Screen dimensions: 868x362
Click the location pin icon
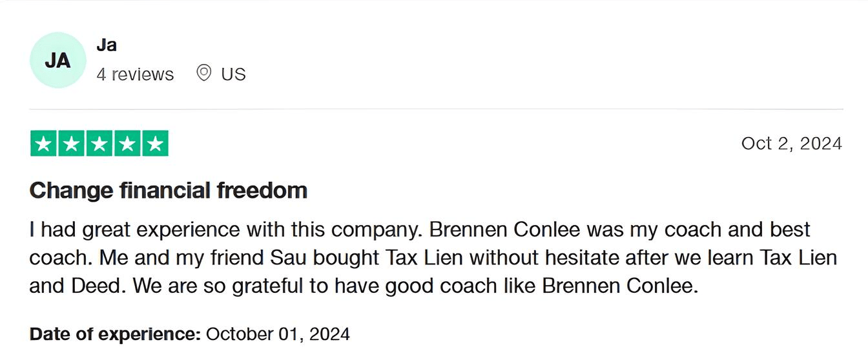[x=204, y=73]
